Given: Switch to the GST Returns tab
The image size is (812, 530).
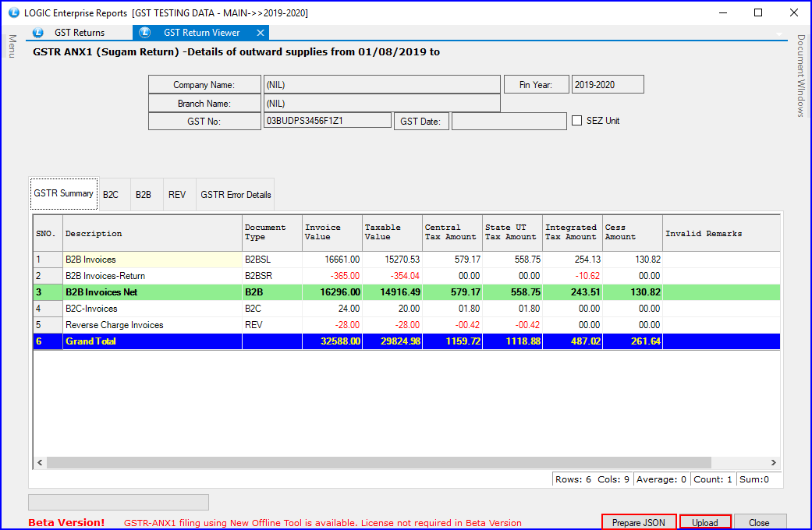Looking at the screenshot, I should tap(80, 33).
